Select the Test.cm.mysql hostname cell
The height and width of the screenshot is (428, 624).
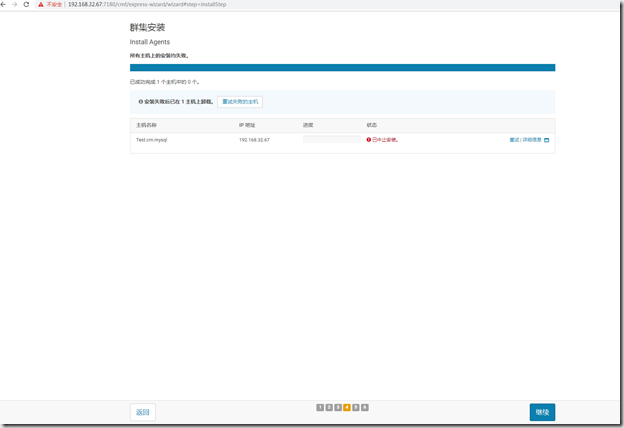coord(152,140)
